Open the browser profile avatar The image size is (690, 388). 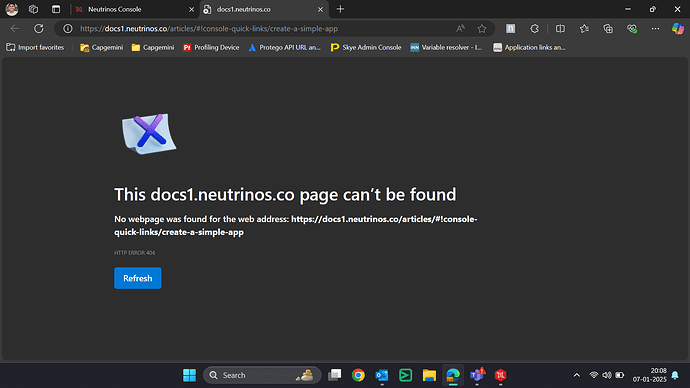(x=12, y=9)
